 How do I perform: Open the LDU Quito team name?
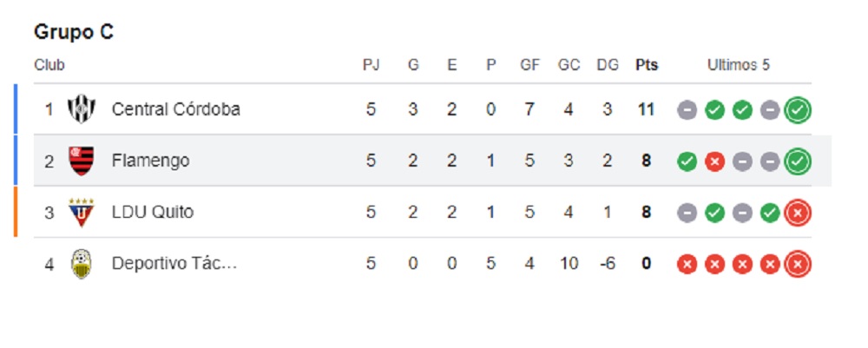coord(153,213)
